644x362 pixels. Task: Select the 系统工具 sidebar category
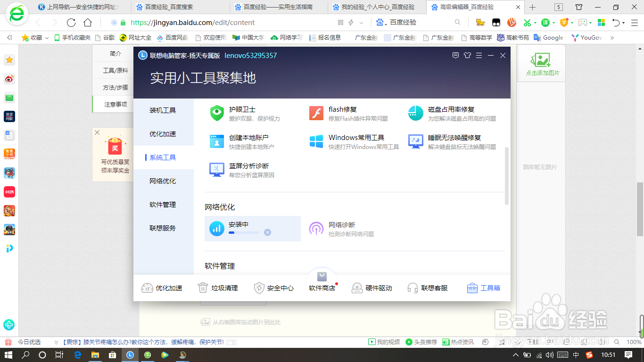coord(163,157)
